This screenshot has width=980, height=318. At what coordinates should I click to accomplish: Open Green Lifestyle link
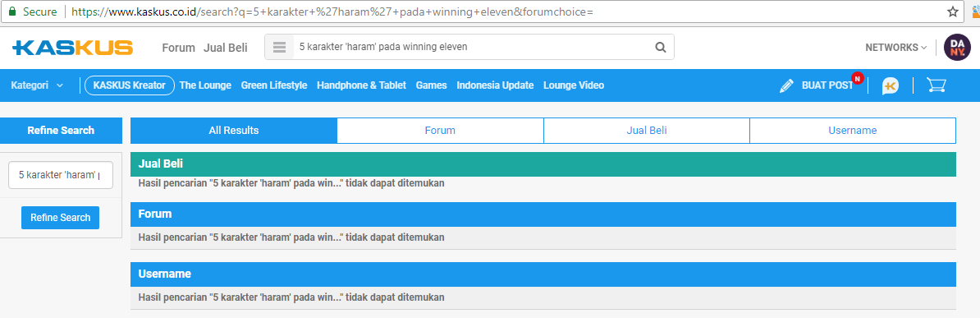(x=274, y=85)
